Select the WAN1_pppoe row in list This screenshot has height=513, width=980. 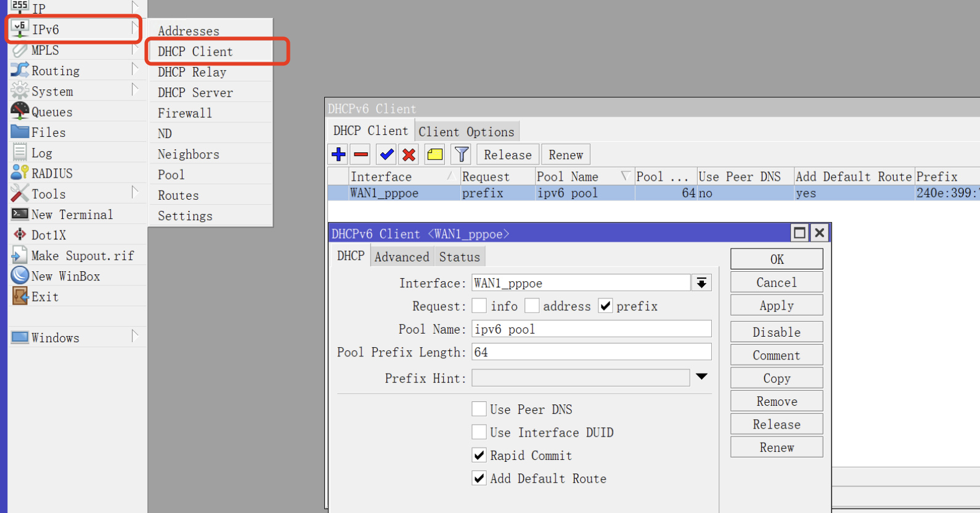(385, 193)
